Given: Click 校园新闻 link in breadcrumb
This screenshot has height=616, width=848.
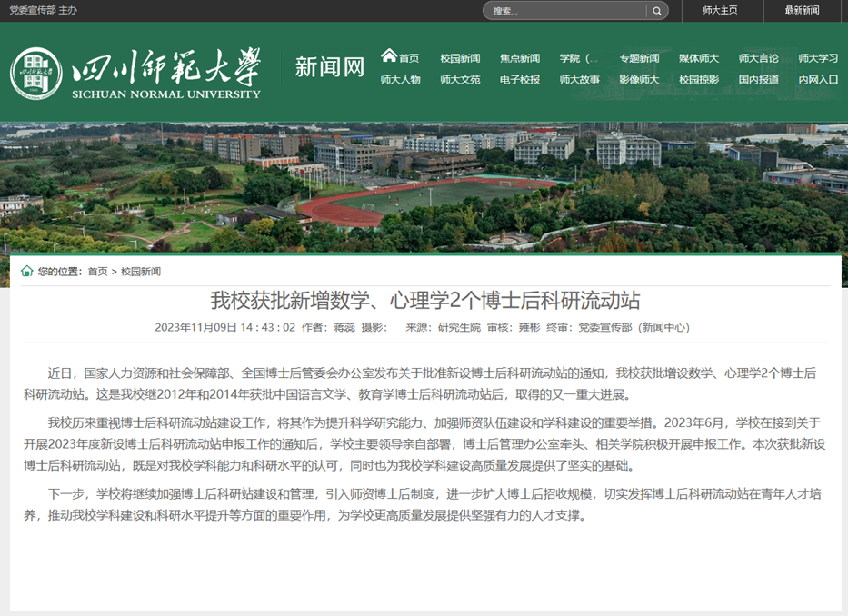Looking at the screenshot, I should 141,272.
